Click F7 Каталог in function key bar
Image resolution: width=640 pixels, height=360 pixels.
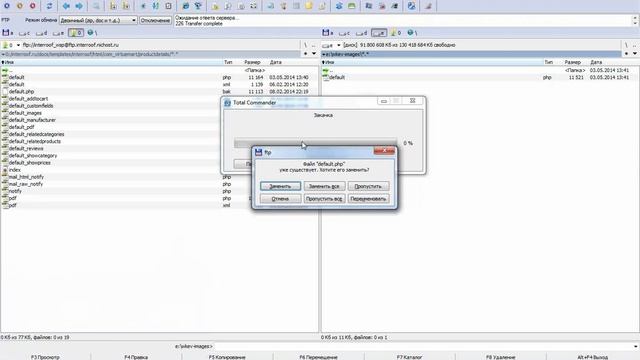tap(409, 357)
